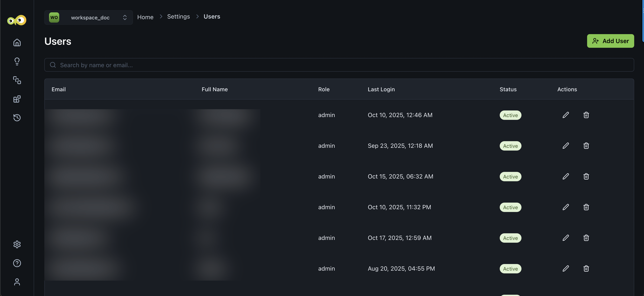Open the history clock sidebar icon
644x296 pixels.
coord(17,118)
